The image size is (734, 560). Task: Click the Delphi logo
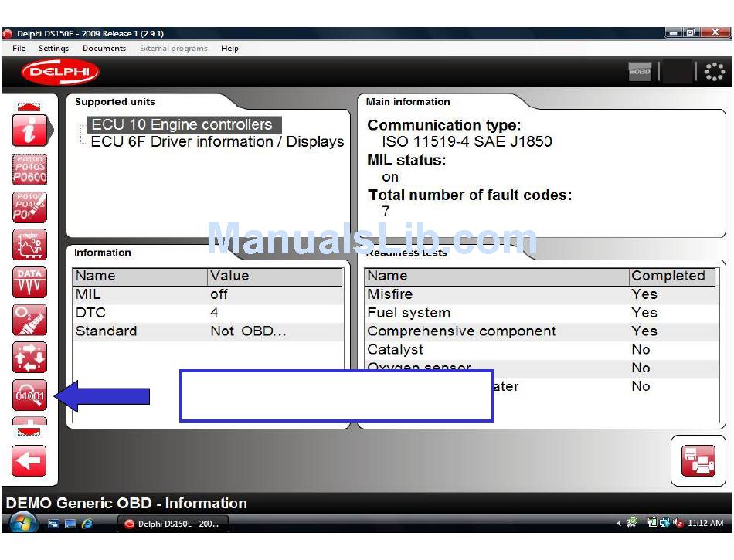pyautogui.click(x=60, y=72)
